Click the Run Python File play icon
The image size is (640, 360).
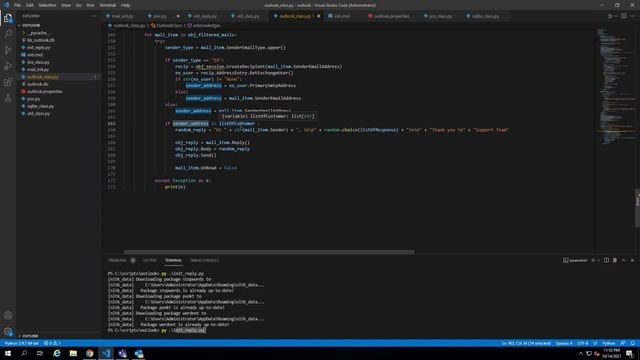pos(610,16)
